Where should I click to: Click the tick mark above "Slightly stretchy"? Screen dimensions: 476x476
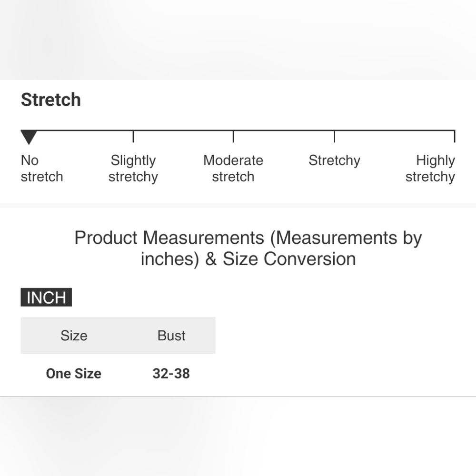[x=133, y=136]
